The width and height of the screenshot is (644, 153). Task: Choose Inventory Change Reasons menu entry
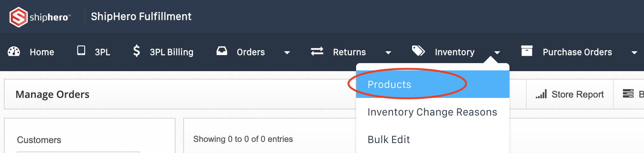(432, 112)
